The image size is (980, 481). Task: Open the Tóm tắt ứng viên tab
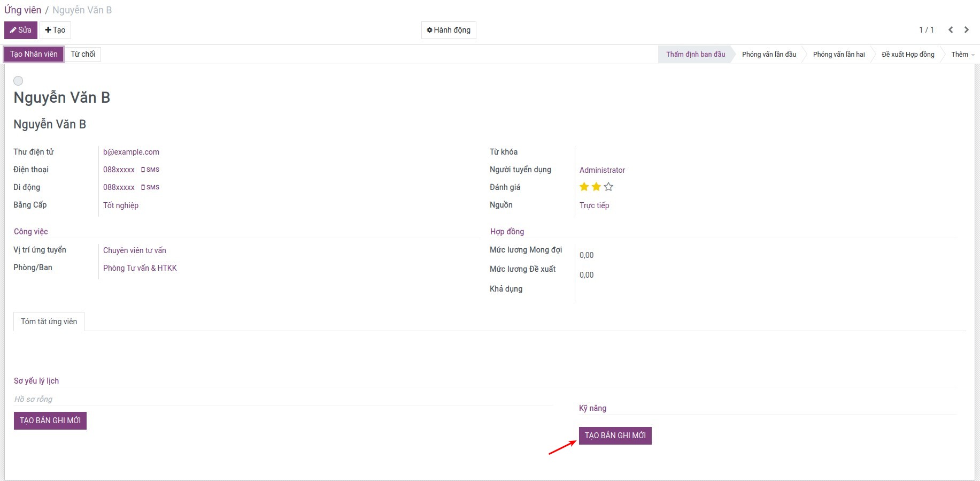click(x=49, y=322)
